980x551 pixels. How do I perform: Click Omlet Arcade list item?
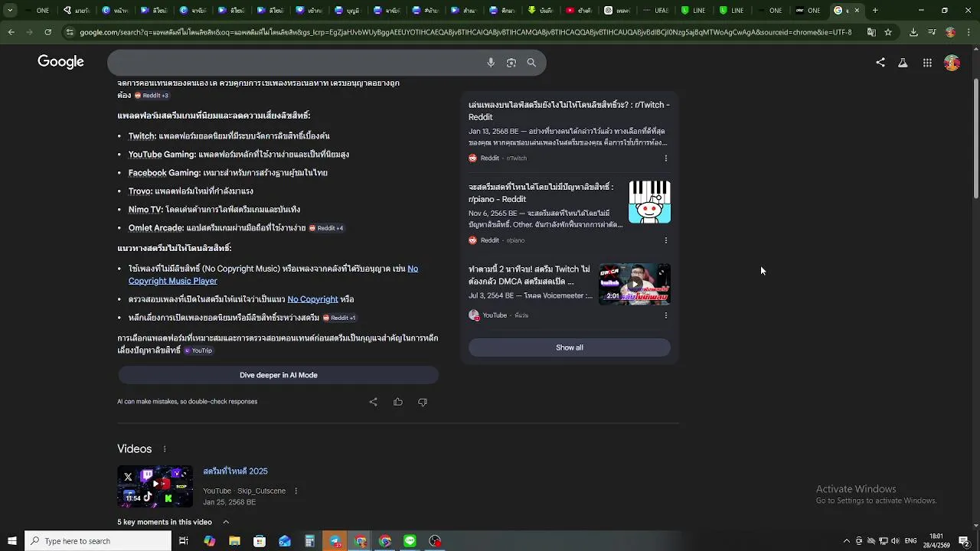(217, 228)
